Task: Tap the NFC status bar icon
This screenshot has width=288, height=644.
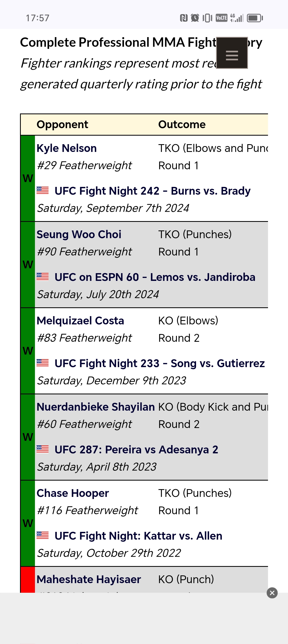Action: coord(184,18)
